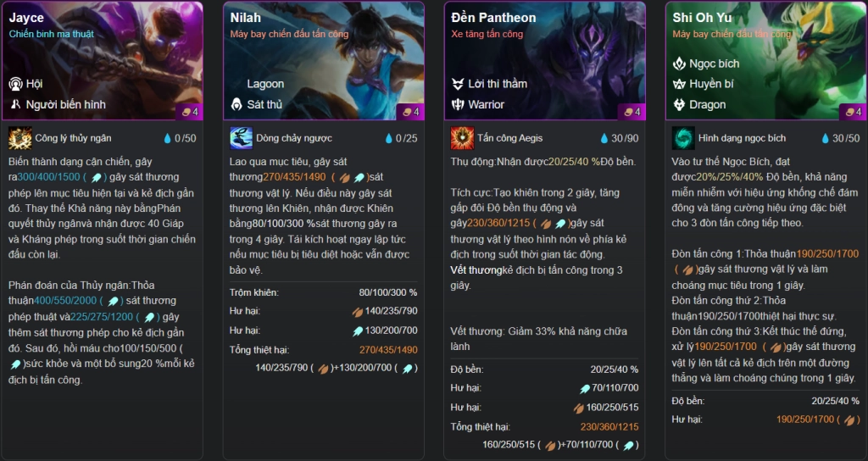Click the Ngọc bích trait icon

point(679,64)
